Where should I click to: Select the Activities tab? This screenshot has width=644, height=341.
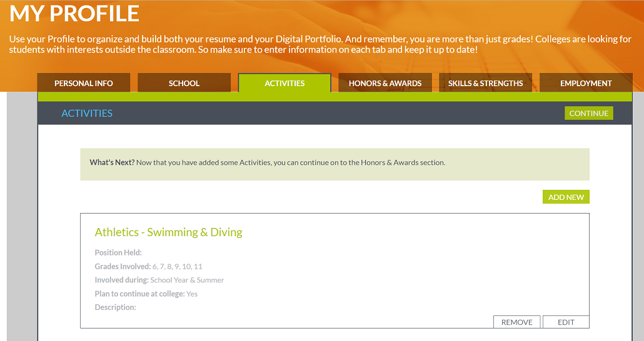284,83
